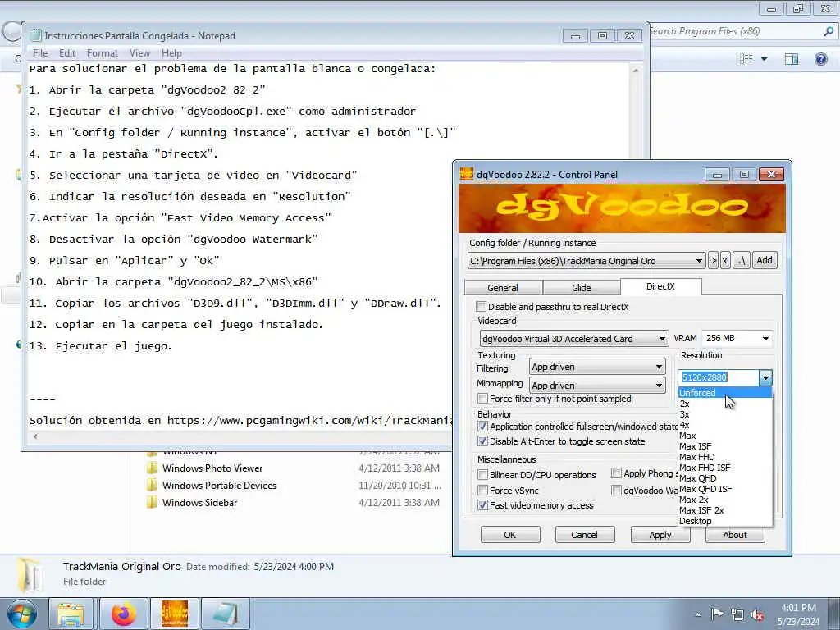Image resolution: width=840 pixels, height=630 pixels.
Task: Select the DirectX tab
Action: point(660,286)
